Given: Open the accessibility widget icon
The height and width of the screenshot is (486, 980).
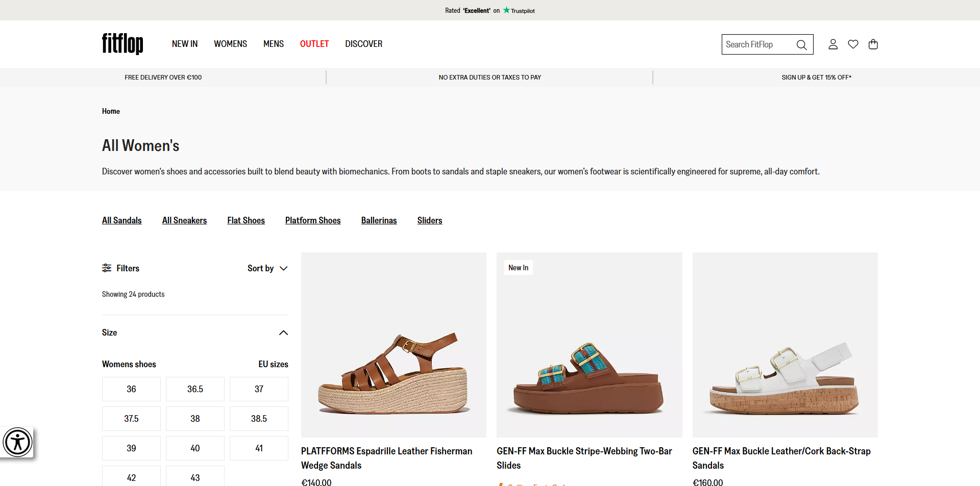Looking at the screenshot, I should 17,442.
